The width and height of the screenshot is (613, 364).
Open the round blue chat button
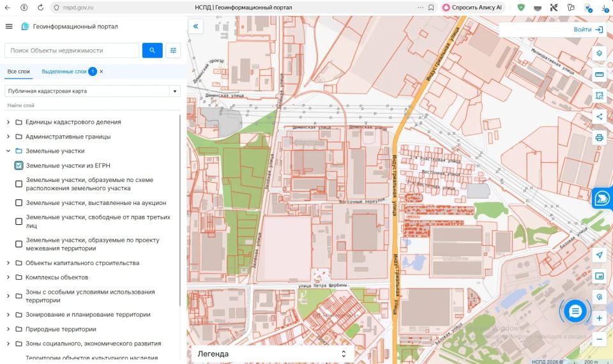pyautogui.click(x=575, y=311)
